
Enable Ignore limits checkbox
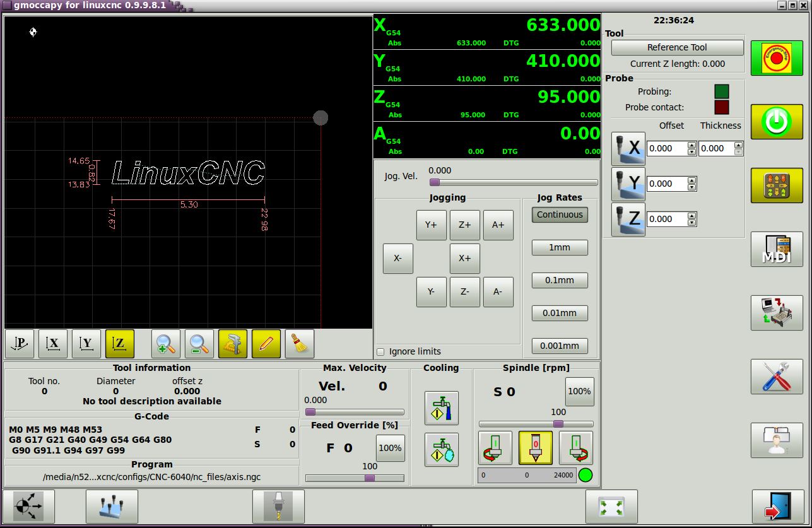380,352
